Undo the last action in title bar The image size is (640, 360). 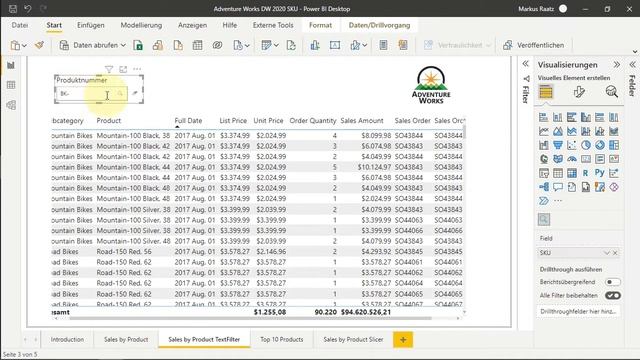28,9
